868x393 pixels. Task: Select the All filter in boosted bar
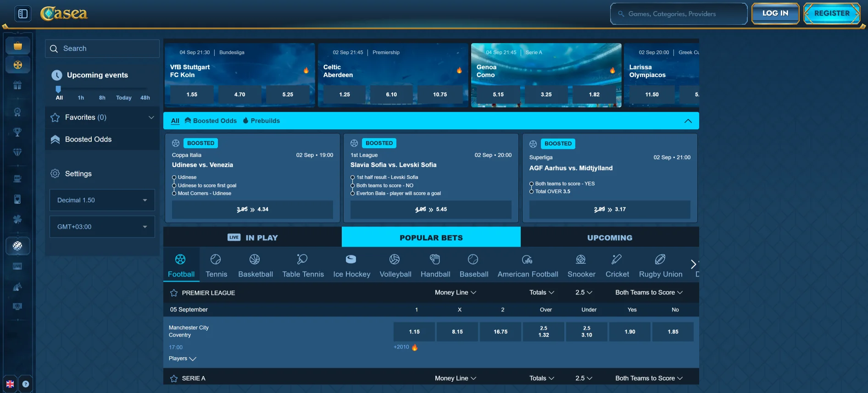click(x=175, y=121)
